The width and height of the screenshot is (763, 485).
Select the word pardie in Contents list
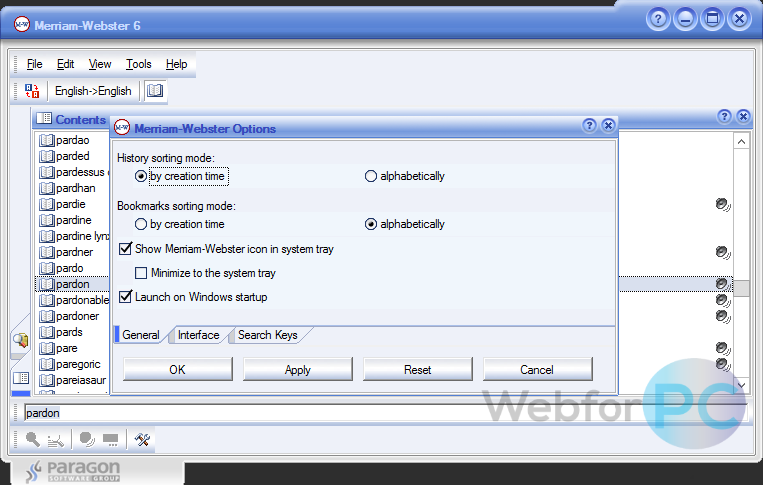point(71,204)
